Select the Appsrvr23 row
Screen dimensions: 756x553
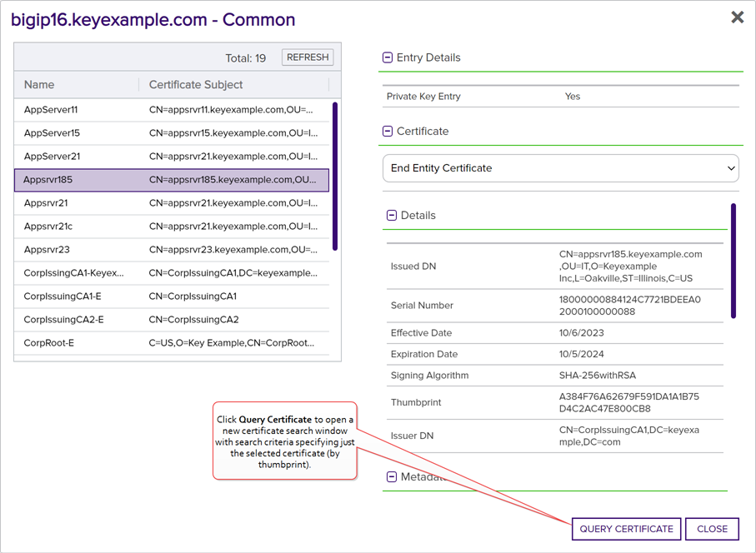(172, 250)
